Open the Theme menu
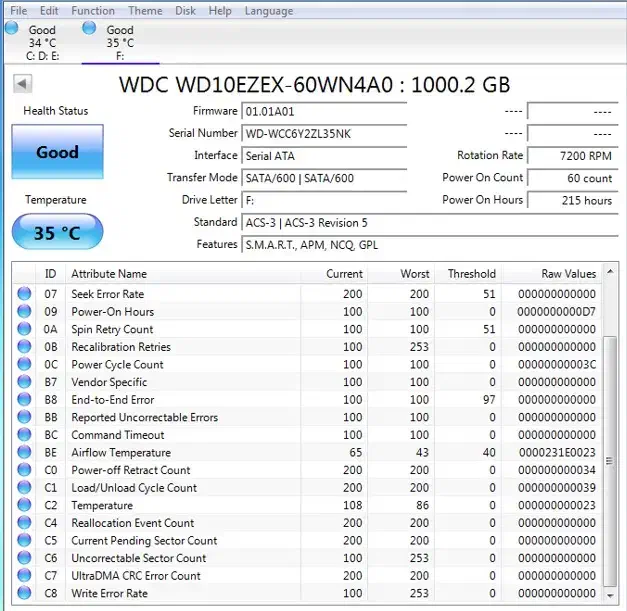The width and height of the screenshot is (627, 611). pyautogui.click(x=145, y=11)
